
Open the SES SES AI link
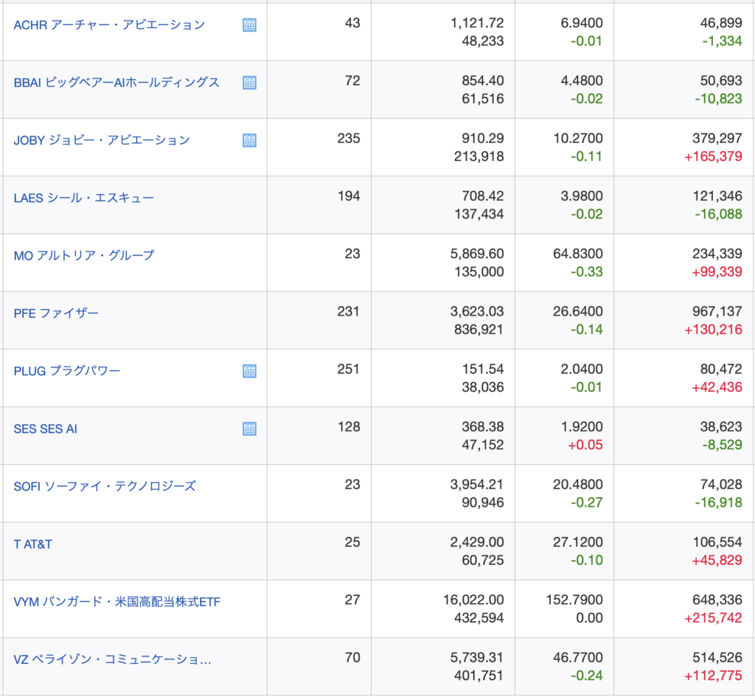point(46,429)
